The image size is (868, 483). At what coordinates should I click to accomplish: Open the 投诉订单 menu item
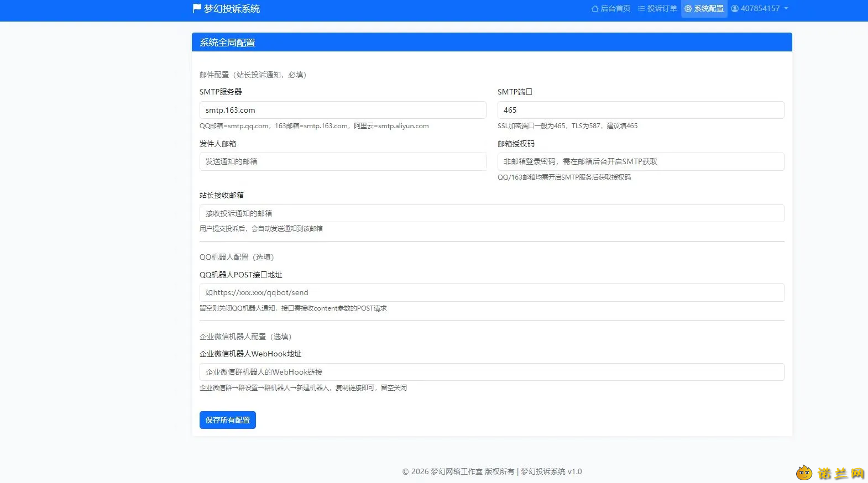(657, 8)
